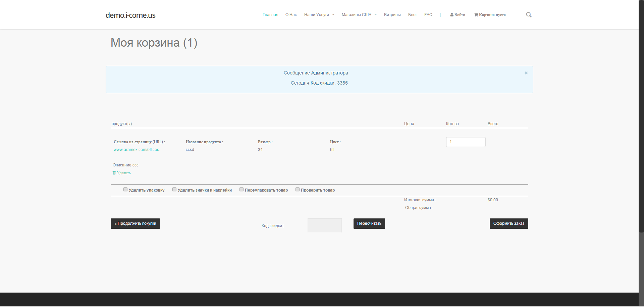Open the Блог menu item
The width and height of the screenshot is (644, 307).
[x=413, y=15]
